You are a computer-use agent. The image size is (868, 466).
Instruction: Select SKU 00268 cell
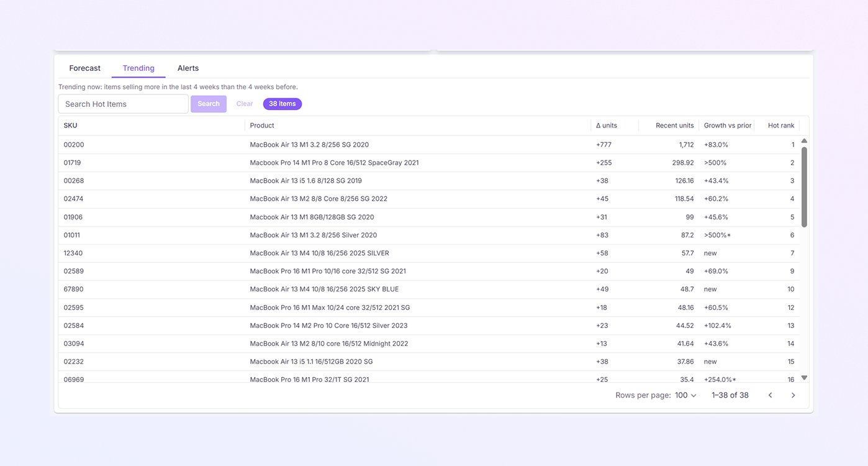pyautogui.click(x=151, y=181)
